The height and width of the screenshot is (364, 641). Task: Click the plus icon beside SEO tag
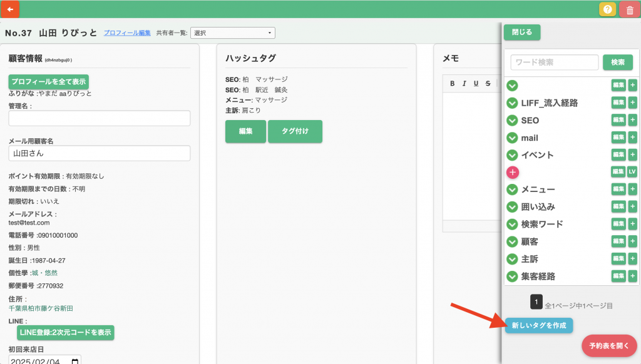click(632, 120)
